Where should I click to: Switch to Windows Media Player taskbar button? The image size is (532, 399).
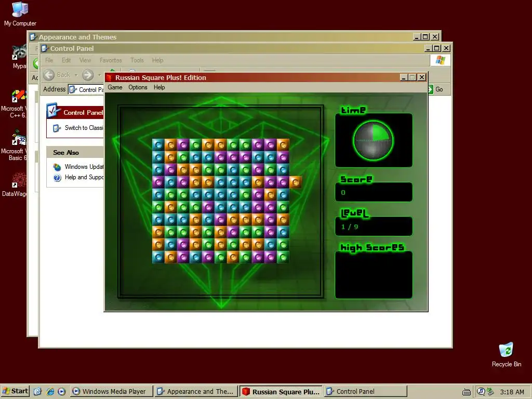click(x=112, y=392)
